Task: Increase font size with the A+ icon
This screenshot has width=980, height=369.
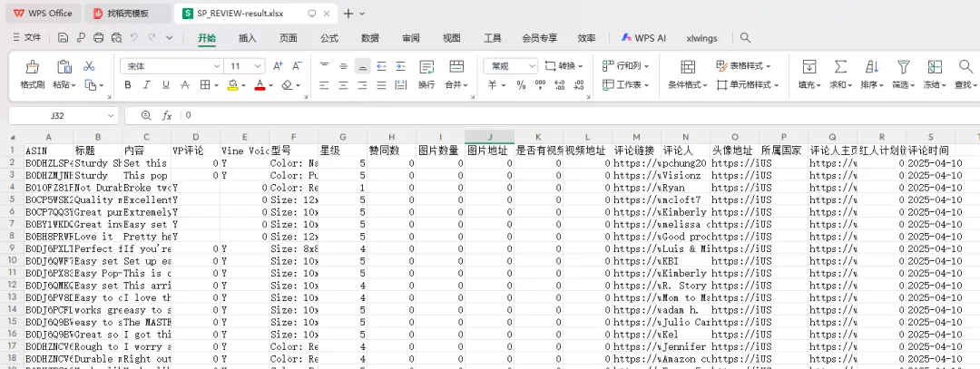Action: (x=279, y=65)
